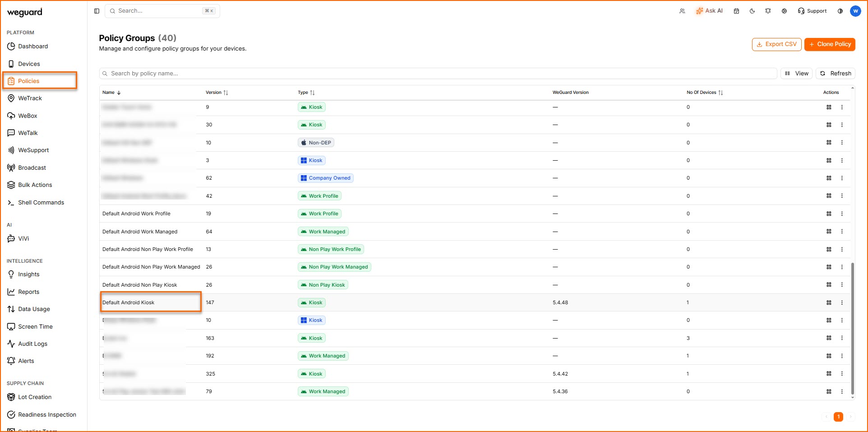Open the notifications bell
868x432 pixels.
[768, 11]
